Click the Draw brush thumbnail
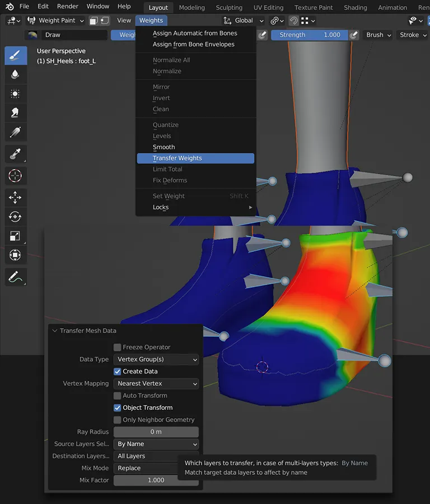Viewport: 430px width, 504px height. 32,35
